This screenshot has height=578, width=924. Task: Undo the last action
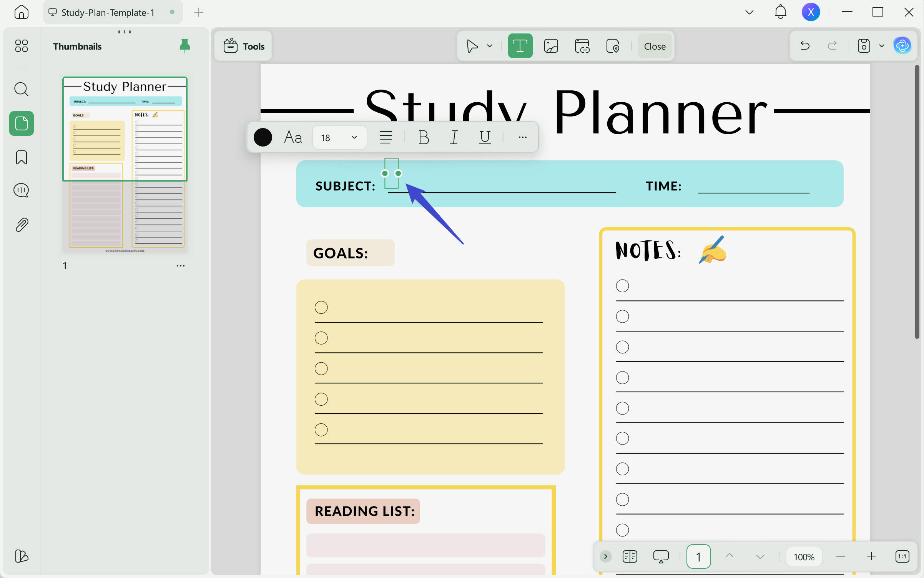(x=805, y=46)
